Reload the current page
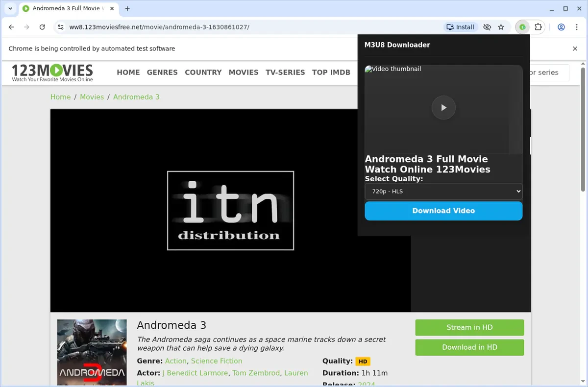 click(42, 27)
